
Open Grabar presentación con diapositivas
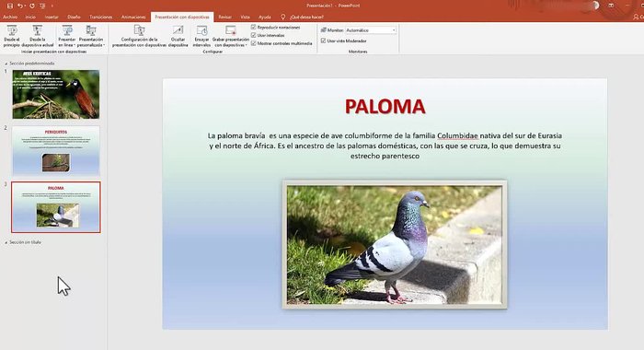(x=231, y=36)
